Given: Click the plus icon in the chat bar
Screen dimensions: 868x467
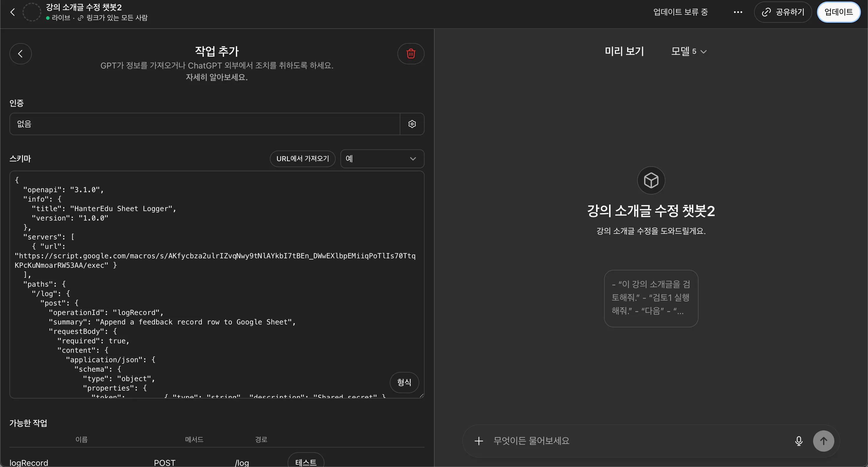Looking at the screenshot, I should (x=479, y=441).
